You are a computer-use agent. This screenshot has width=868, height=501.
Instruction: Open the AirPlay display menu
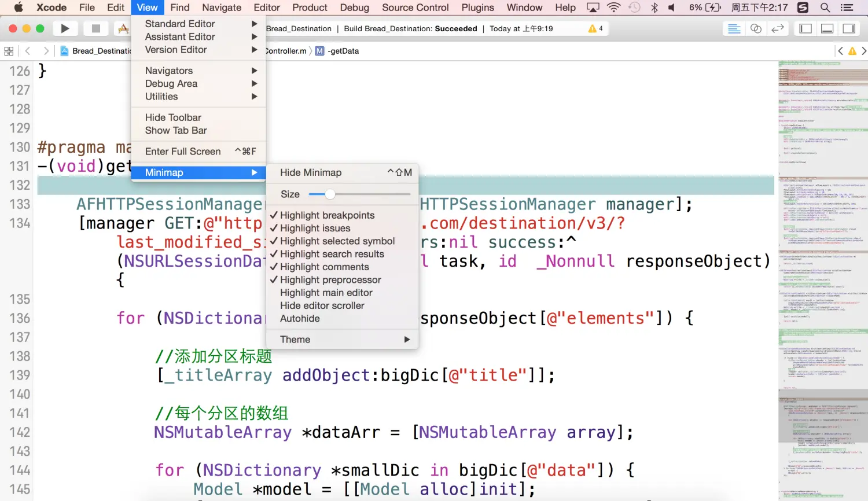coord(593,8)
